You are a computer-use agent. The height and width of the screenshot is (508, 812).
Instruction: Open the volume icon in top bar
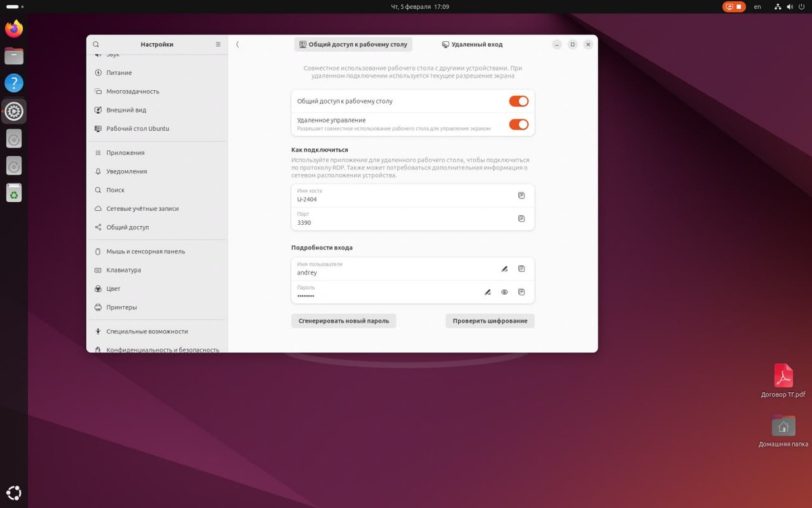(788, 7)
